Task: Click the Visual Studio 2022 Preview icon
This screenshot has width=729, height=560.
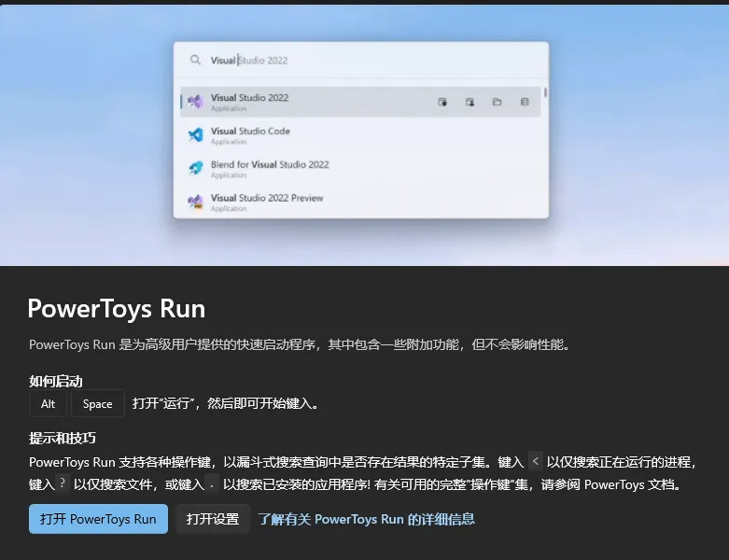Action: click(196, 202)
